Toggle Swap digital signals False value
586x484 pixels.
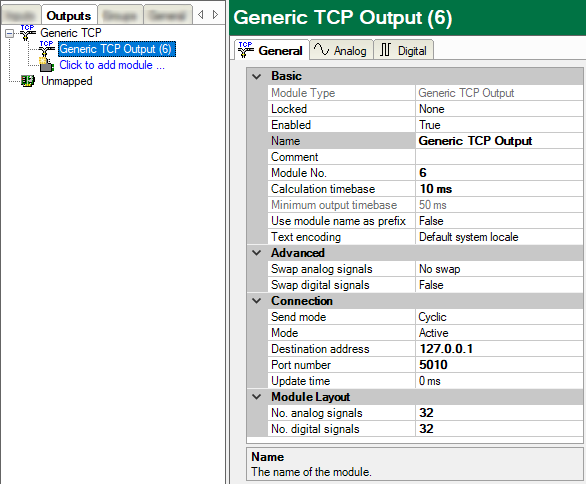[x=499, y=285]
